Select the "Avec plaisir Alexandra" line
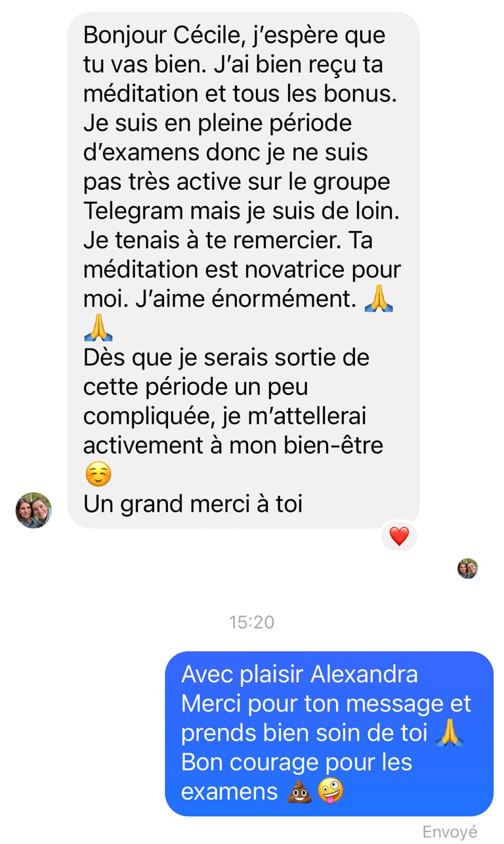This screenshot has width=504, height=844. 299,674
